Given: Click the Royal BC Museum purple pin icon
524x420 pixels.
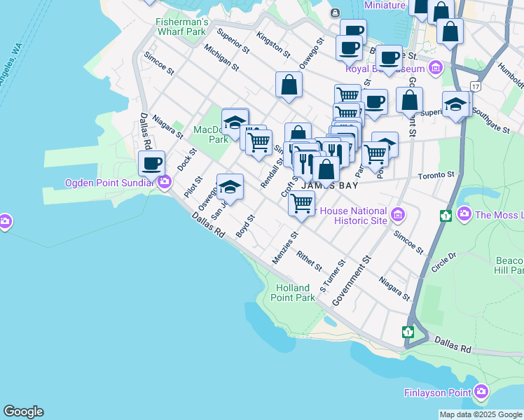Looking at the screenshot, I should click(x=436, y=69).
